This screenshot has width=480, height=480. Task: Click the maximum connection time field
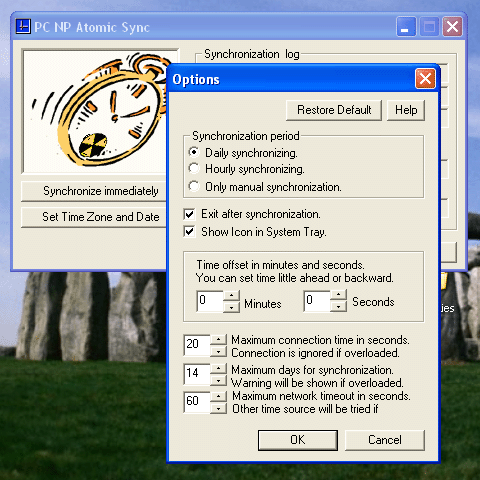click(x=197, y=345)
